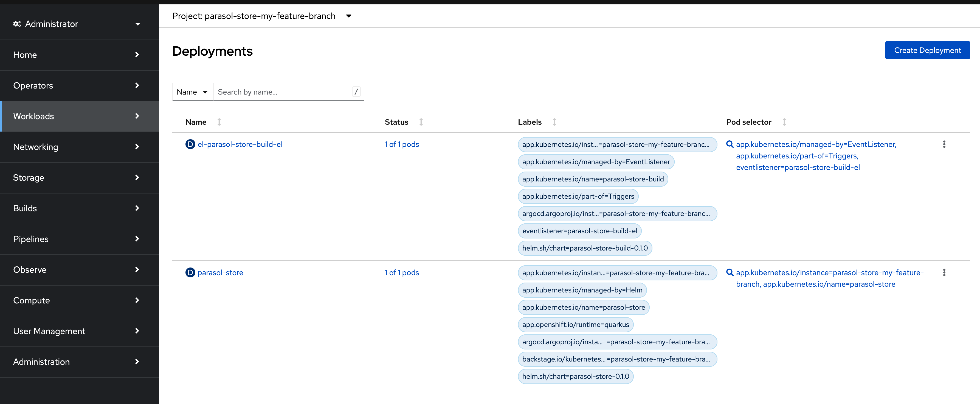Open the Observe navigation menu
Screen dimensions: 980x404
pyautogui.click(x=79, y=270)
